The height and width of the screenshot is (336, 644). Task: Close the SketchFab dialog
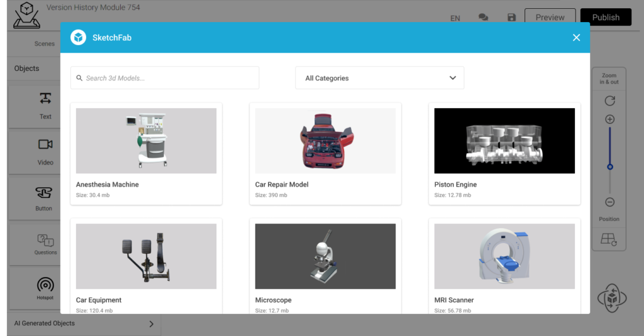pos(576,37)
